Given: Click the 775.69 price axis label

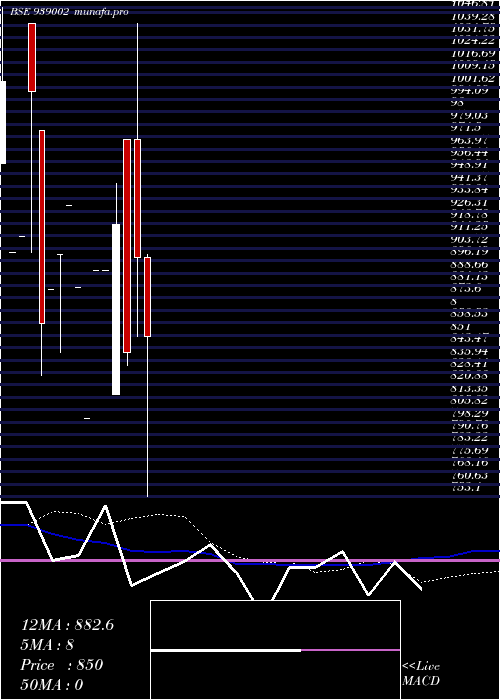Looking at the screenshot, I should (x=472, y=451).
